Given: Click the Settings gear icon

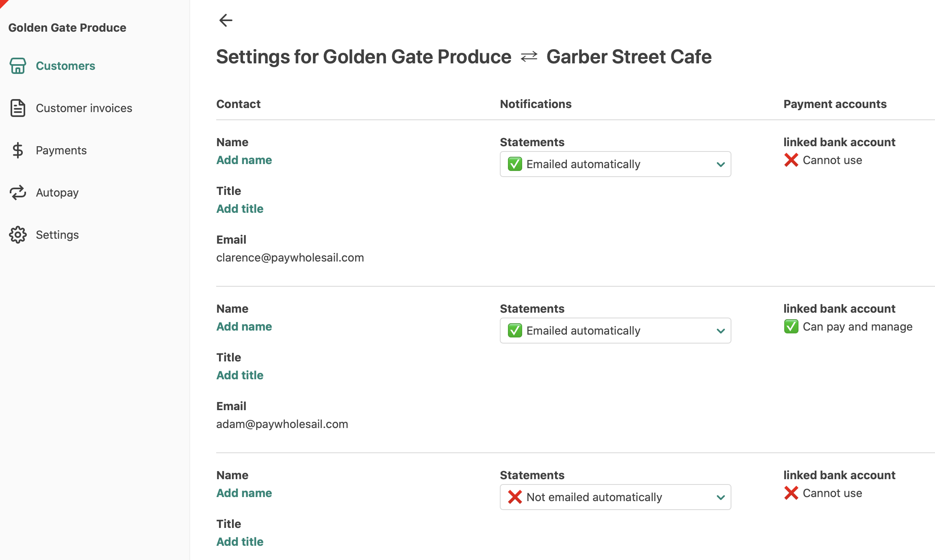Looking at the screenshot, I should [x=18, y=235].
